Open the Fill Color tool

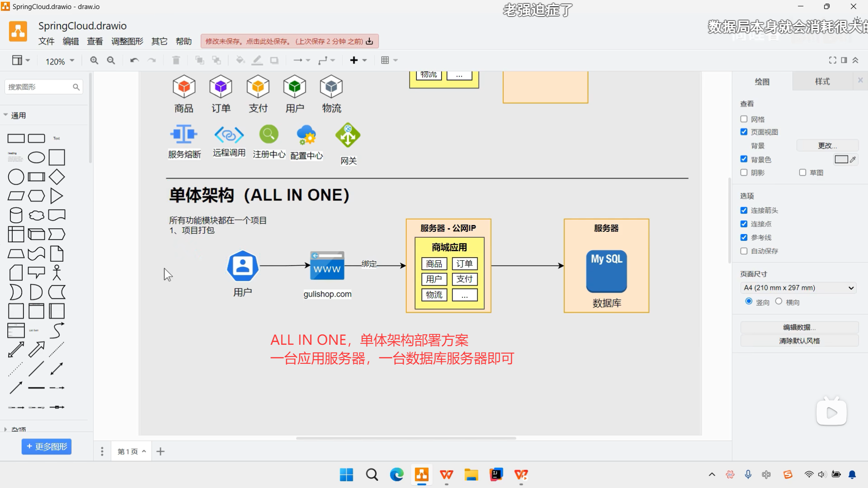(240, 60)
